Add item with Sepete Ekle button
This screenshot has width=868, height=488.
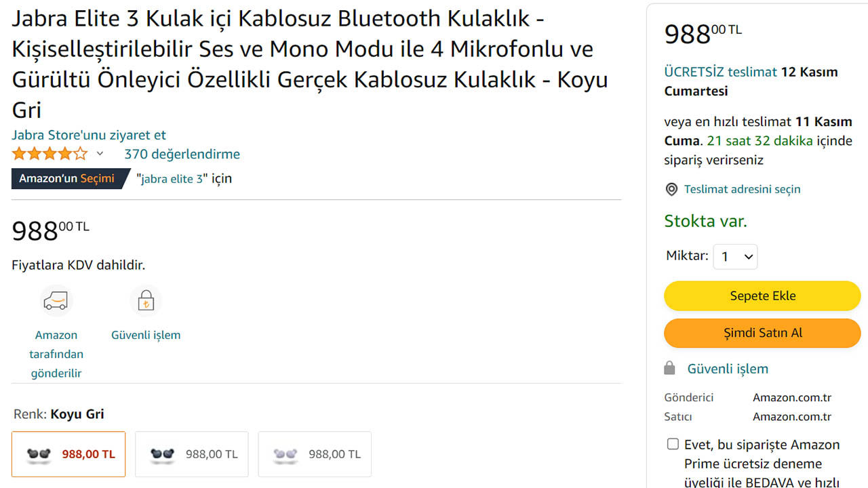[x=762, y=296]
